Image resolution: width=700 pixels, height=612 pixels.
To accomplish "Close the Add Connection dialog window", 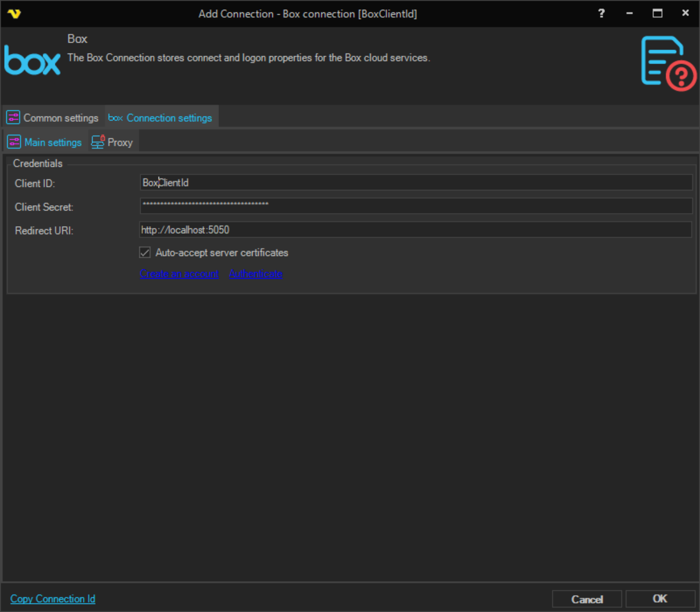I will [685, 13].
